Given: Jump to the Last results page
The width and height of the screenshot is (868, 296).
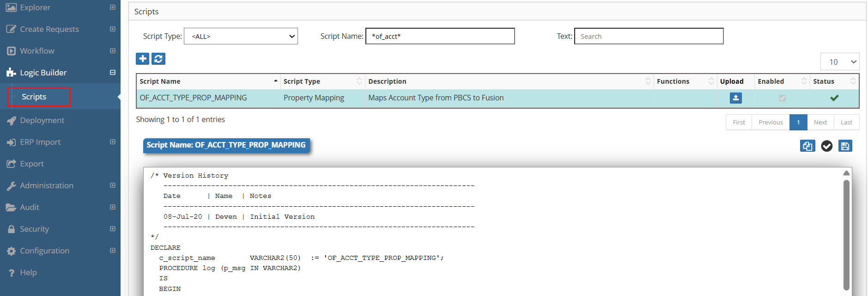Looking at the screenshot, I should click(846, 123).
